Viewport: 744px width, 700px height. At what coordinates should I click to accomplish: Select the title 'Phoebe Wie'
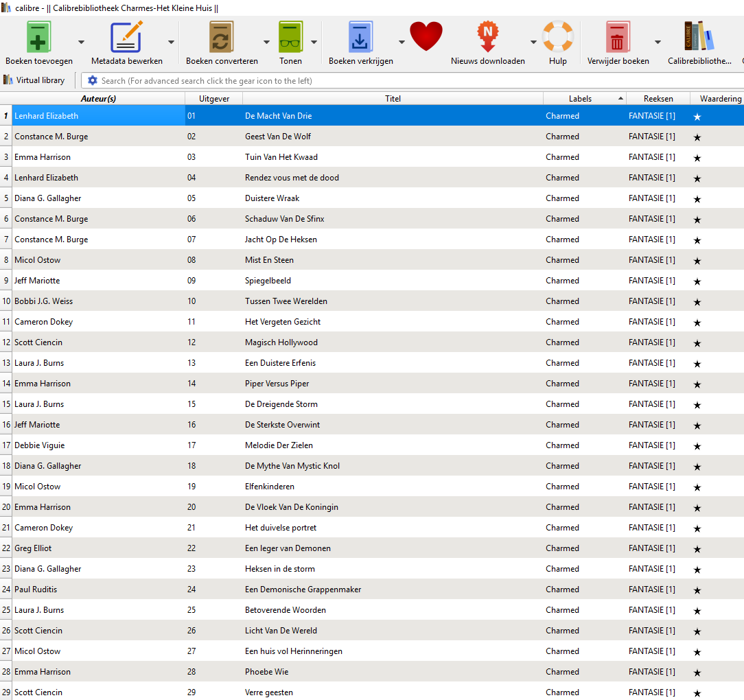[x=267, y=672]
